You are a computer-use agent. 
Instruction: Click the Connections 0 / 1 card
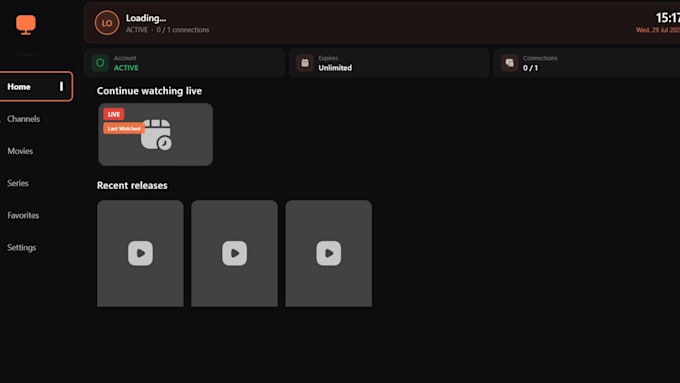pyautogui.click(x=587, y=63)
